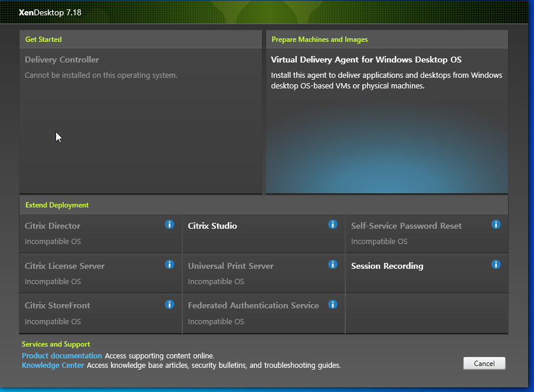
Task: Open the Knowledge Center link
Action: pyautogui.click(x=53, y=365)
